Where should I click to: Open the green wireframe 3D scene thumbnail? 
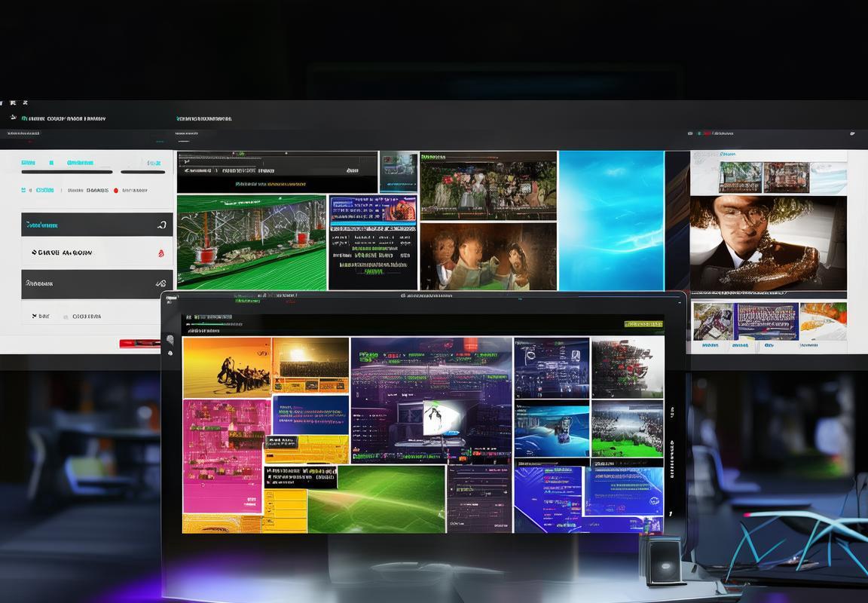click(252, 242)
